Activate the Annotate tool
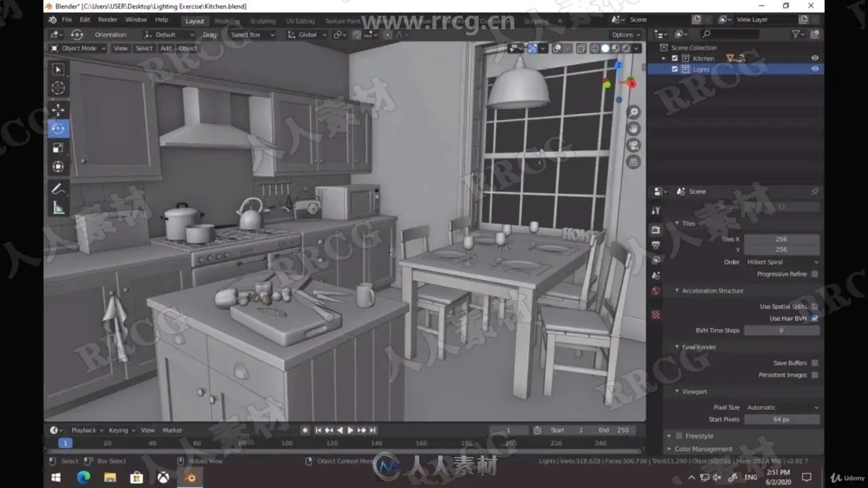Screen dimensions: 868x488 click(x=58, y=189)
